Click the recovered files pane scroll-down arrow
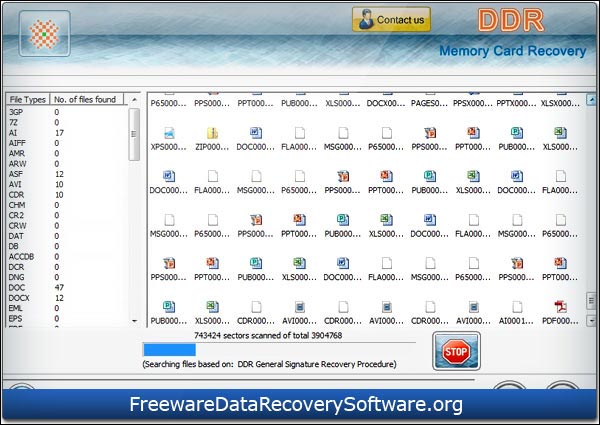Screen dimensions: 600x425 [591, 321]
